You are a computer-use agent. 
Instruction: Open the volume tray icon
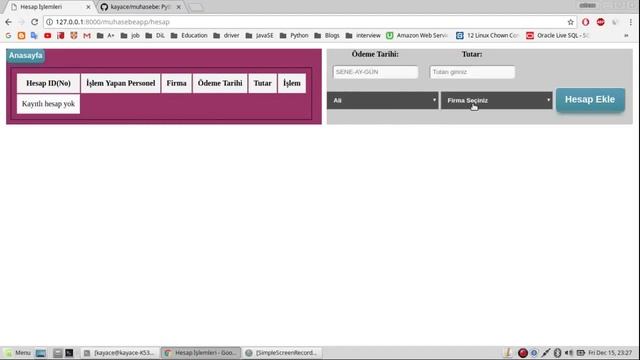[569, 353]
